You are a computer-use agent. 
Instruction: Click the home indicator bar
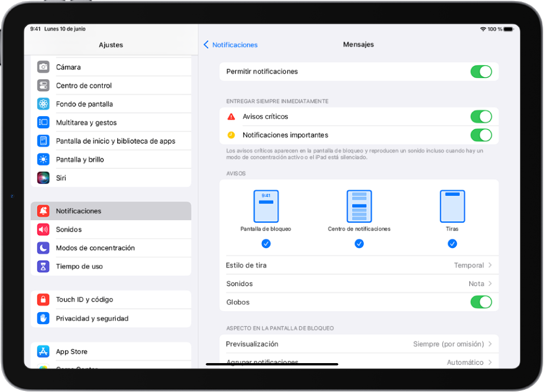pos(272,364)
